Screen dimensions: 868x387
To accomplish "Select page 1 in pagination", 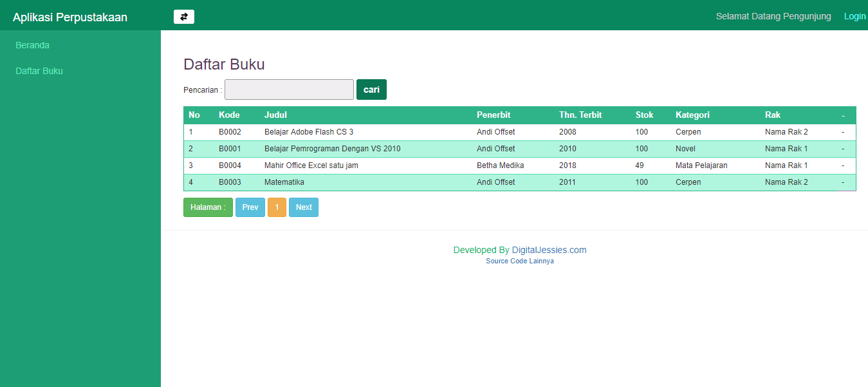I will tap(277, 207).
